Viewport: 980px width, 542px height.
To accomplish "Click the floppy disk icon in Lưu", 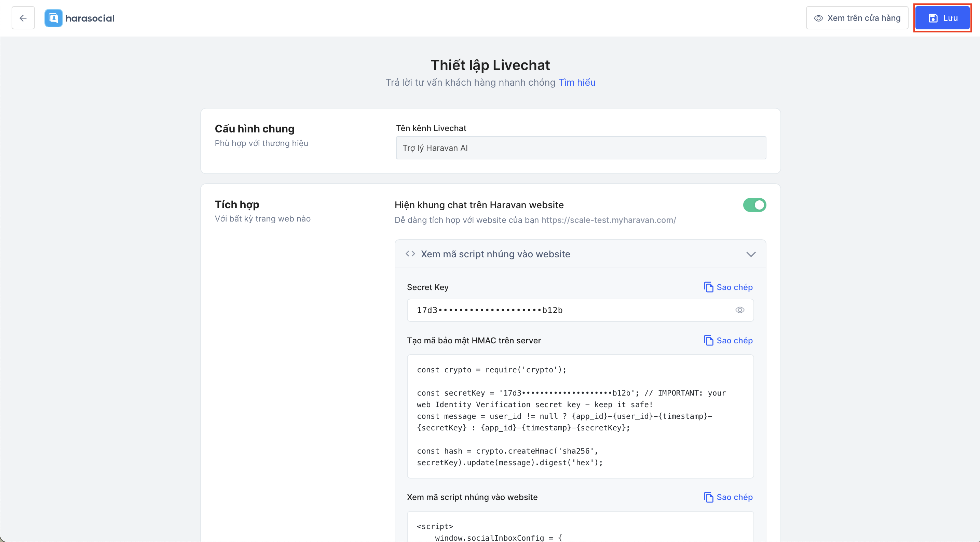I will click(933, 18).
